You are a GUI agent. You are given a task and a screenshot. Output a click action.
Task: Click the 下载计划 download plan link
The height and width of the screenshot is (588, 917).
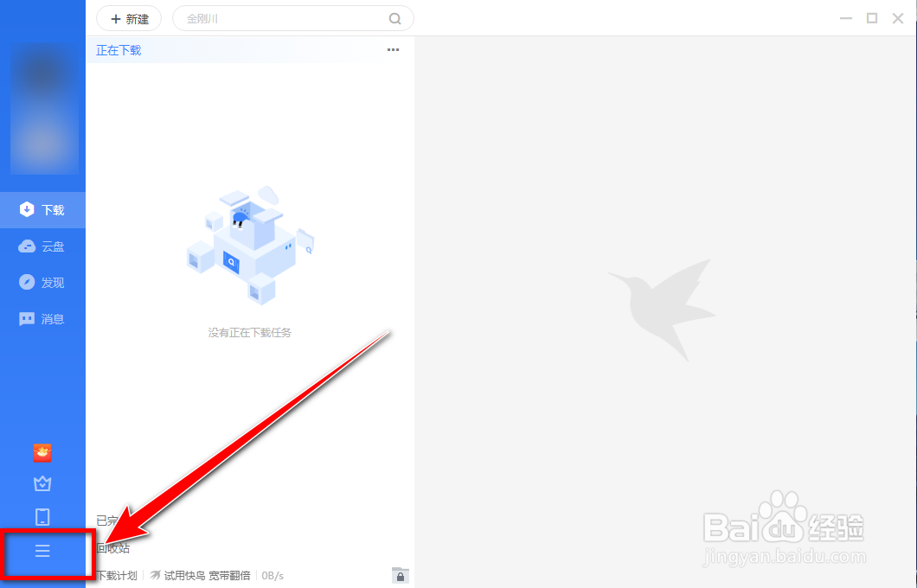[x=117, y=576]
